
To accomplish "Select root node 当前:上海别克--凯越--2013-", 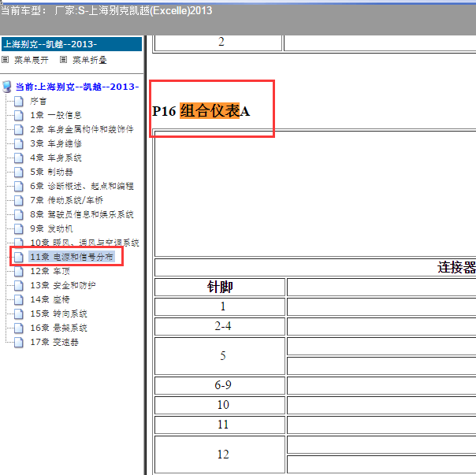I will (x=77, y=87).
